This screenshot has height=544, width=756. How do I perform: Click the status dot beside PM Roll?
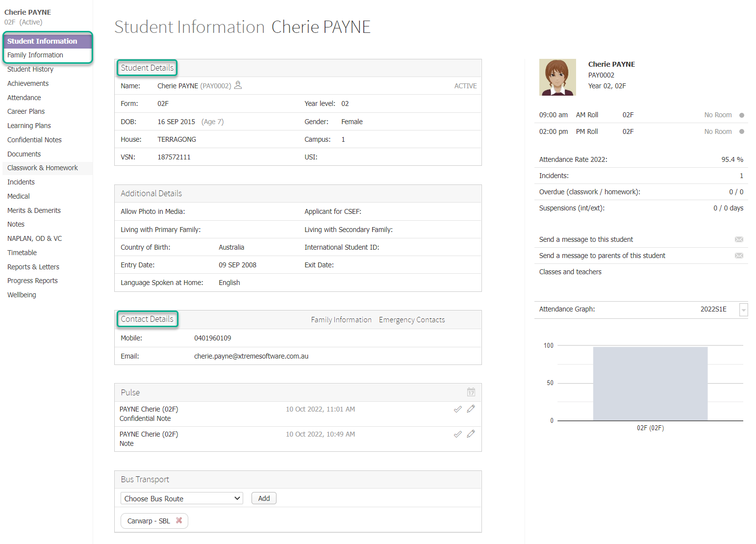click(743, 131)
